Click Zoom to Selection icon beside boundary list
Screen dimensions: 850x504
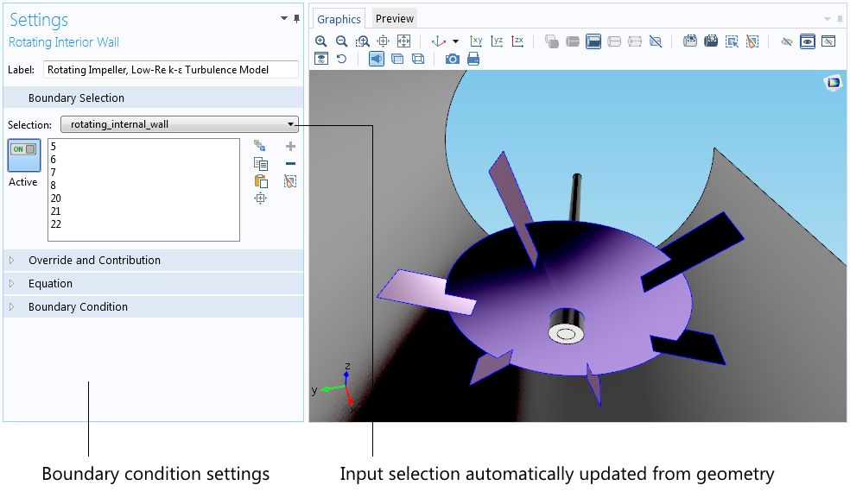[261, 198]
